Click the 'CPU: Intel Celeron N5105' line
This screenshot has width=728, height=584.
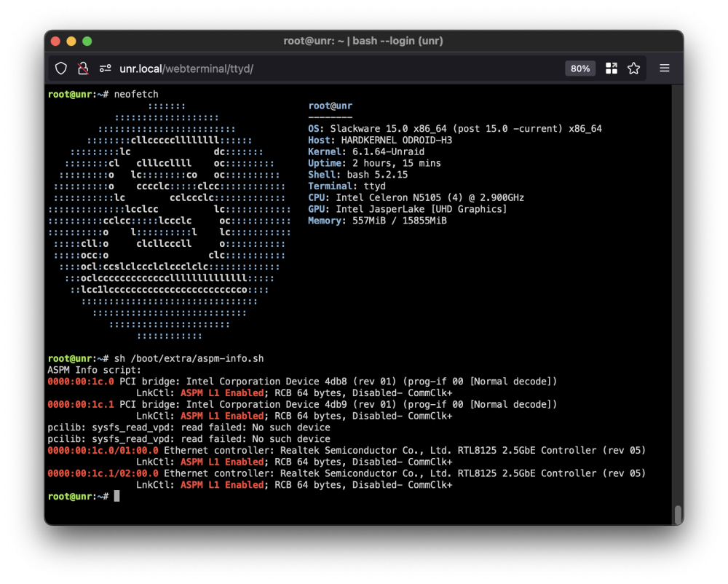(x=416, y=198)
